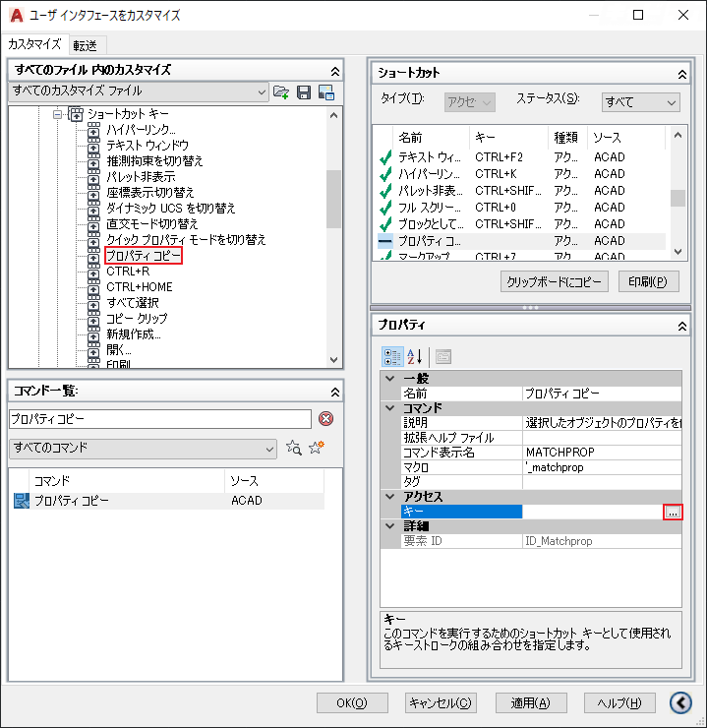Click クリップボードにコピー button
This screenshot has width=707, height=728.
pos(554,281)
